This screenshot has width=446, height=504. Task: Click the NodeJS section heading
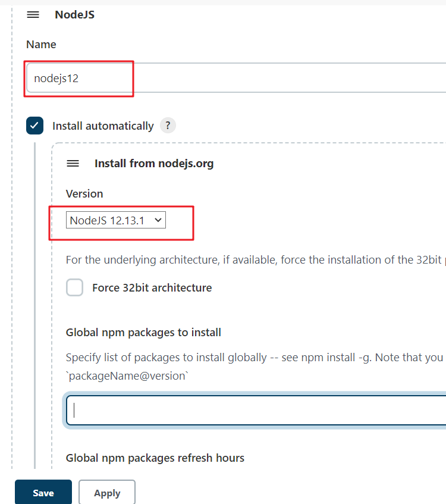74,15
